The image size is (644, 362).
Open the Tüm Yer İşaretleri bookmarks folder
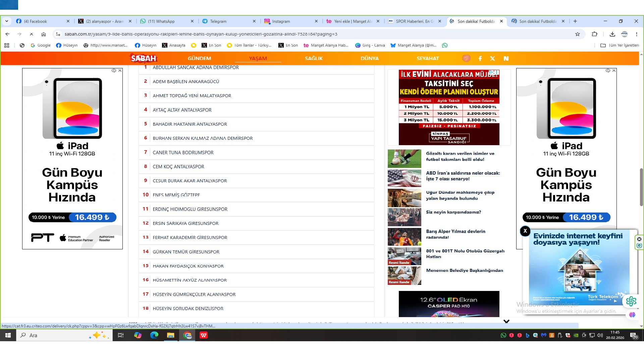620,45
